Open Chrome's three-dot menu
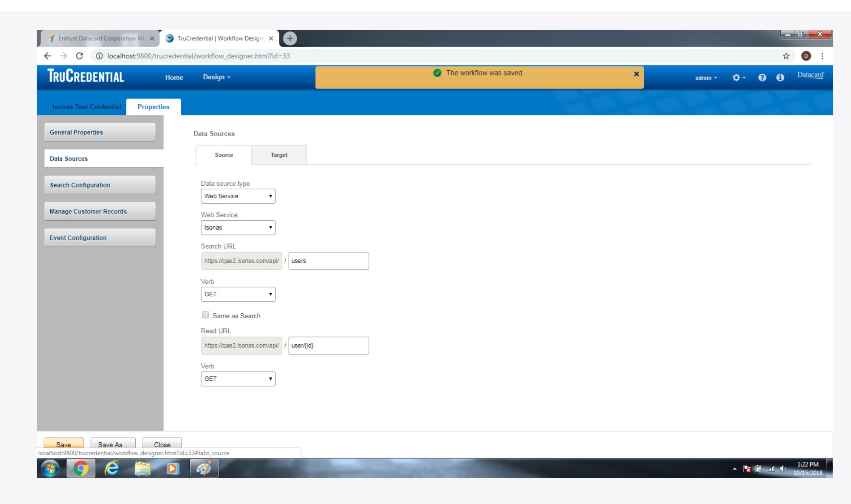The height and width of the screenshot is (504, 851). click(822, 56)
